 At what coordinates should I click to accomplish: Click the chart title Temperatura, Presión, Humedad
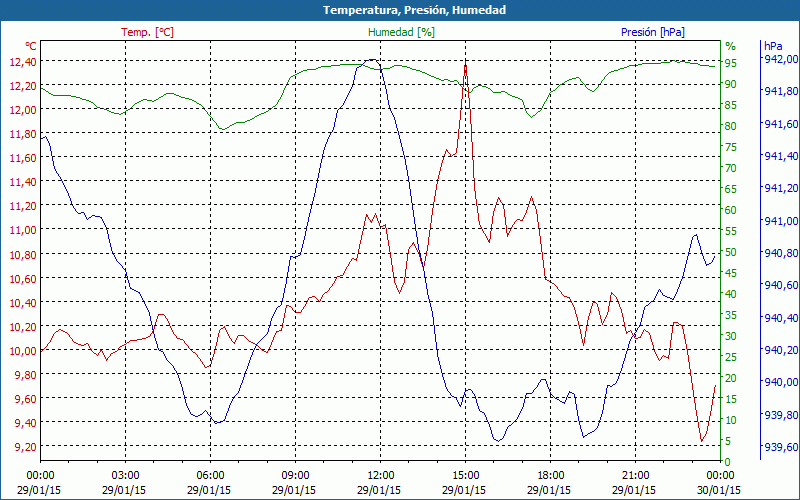click(x=414, y=10)
